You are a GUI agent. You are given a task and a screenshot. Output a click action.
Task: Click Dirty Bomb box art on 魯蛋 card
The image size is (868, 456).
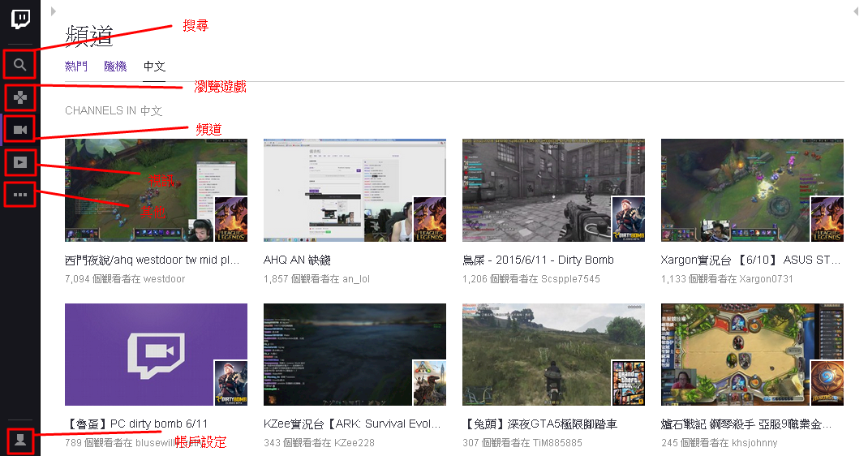point(231,383)
